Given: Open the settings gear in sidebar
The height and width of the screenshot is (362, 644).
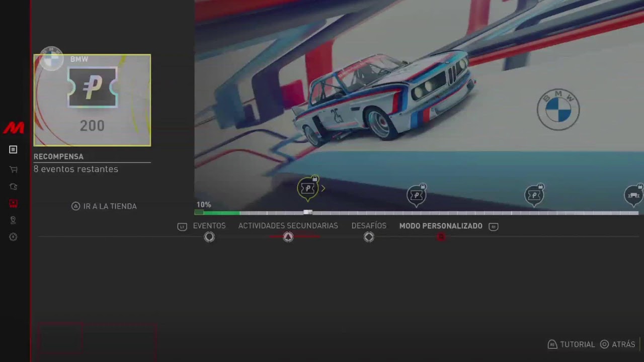Looking at the screenshot, I should 13,237.
